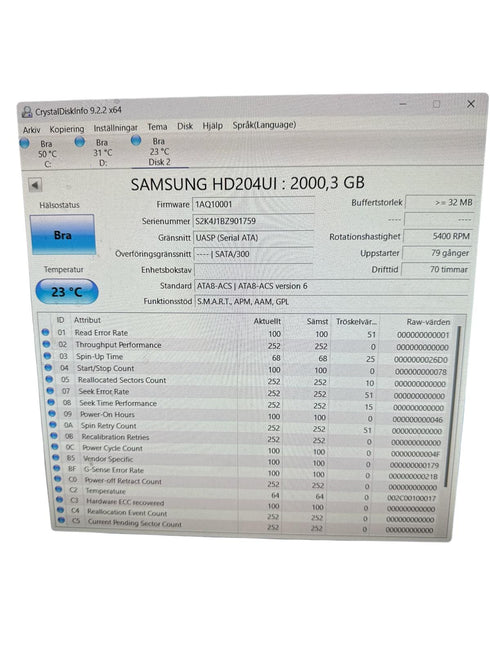Click the Rotationshastighet 5400 RPM value
Screen dimensions: 490x653
438,236
